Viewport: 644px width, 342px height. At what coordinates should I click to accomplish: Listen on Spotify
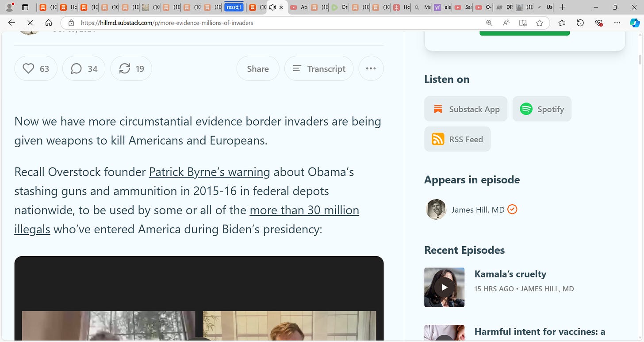(x=542, y=109)
